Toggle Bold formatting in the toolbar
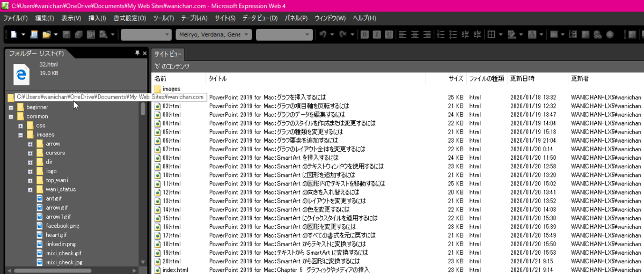Screen dimensions: 644x274 pos(365,34)
